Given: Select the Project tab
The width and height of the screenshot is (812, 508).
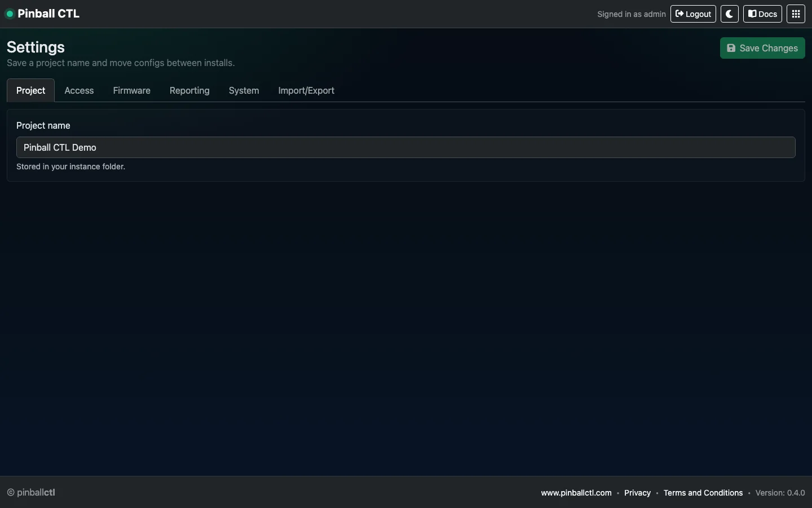Looking at the screenshot, I should point(30,90).
